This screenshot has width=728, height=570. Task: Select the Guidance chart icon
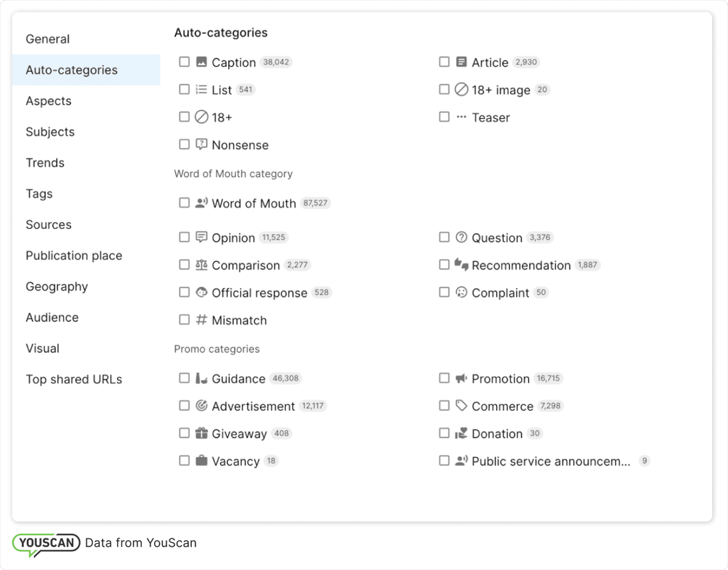pyautogui.click(x=201, y=378)
